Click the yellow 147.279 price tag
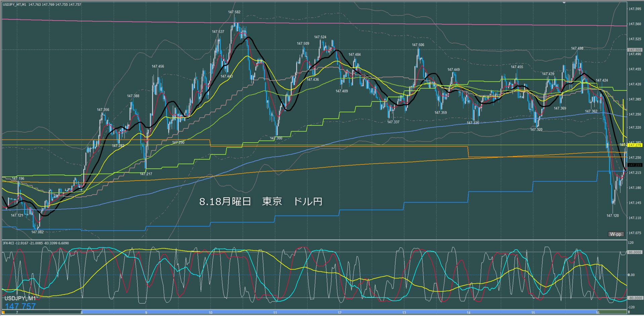 coord(635,145)
